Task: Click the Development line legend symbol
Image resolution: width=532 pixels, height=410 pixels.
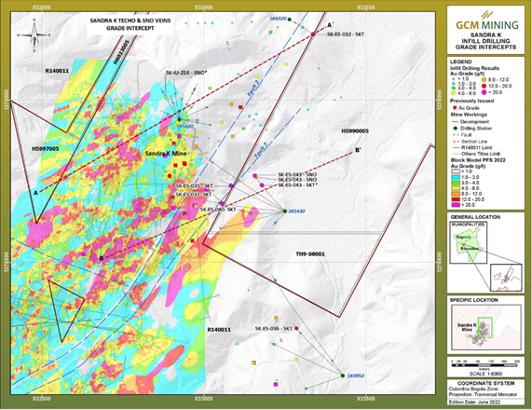Action: click(455, 121)
